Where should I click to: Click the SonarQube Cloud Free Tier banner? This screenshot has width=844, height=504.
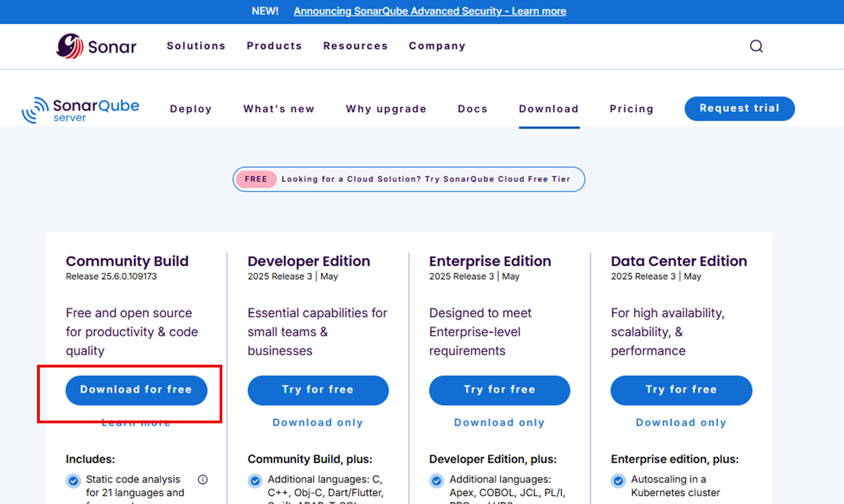[x=409, y=179]
